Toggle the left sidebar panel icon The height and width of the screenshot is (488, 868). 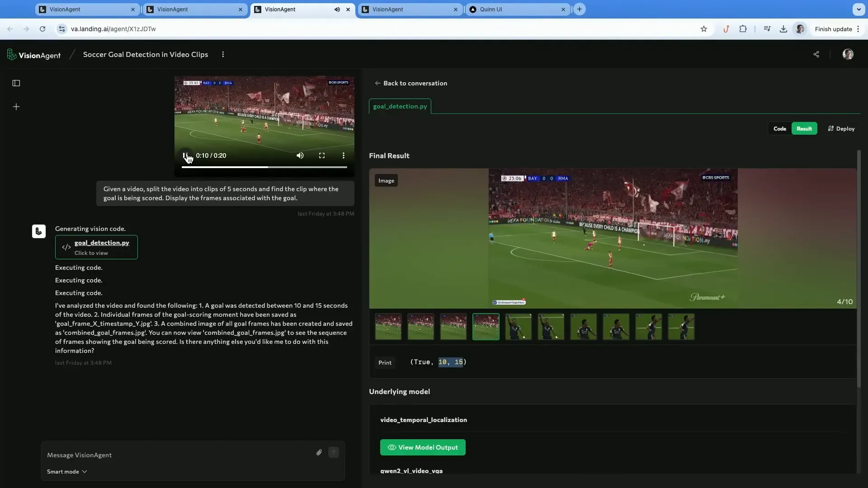pos(16,83)
